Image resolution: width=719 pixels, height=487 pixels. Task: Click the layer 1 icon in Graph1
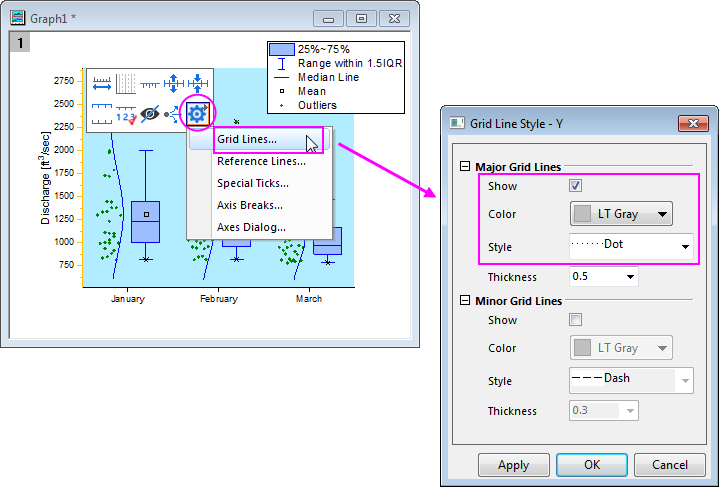pyautogui.click(x=18, y=42)
